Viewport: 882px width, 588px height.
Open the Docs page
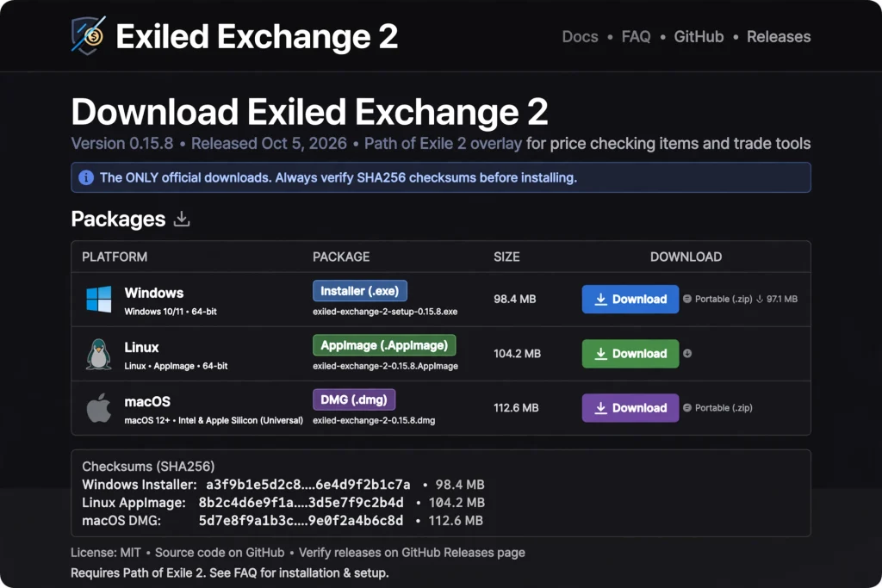[580, 36]
